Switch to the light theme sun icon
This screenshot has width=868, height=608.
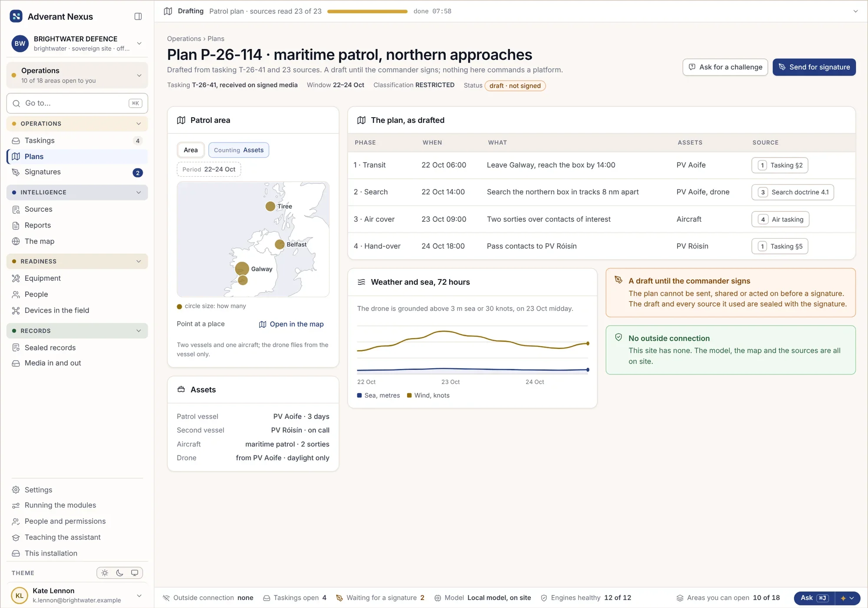[105, 573]
